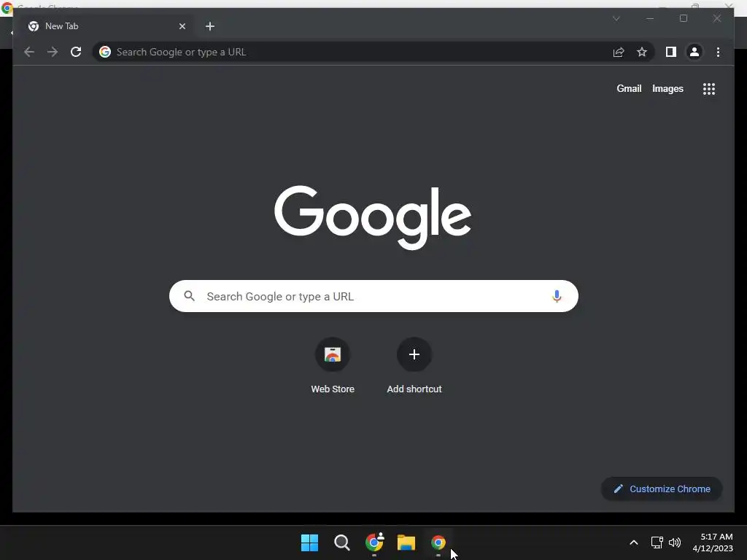
Task: Open a new tab with plus button
Action: (x=210, y=26)
